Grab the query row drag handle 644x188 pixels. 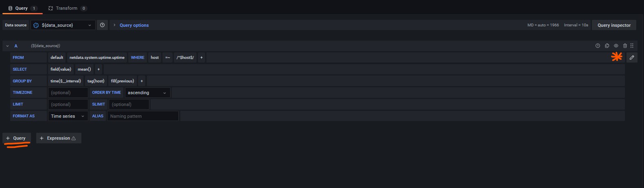(632, 46)
